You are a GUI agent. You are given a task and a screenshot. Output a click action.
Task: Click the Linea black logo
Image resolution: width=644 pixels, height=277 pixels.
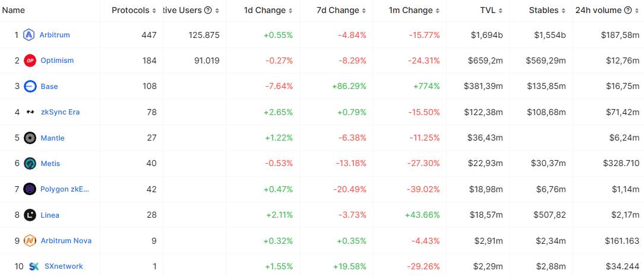pyautogui.click(x=30, y=215)
